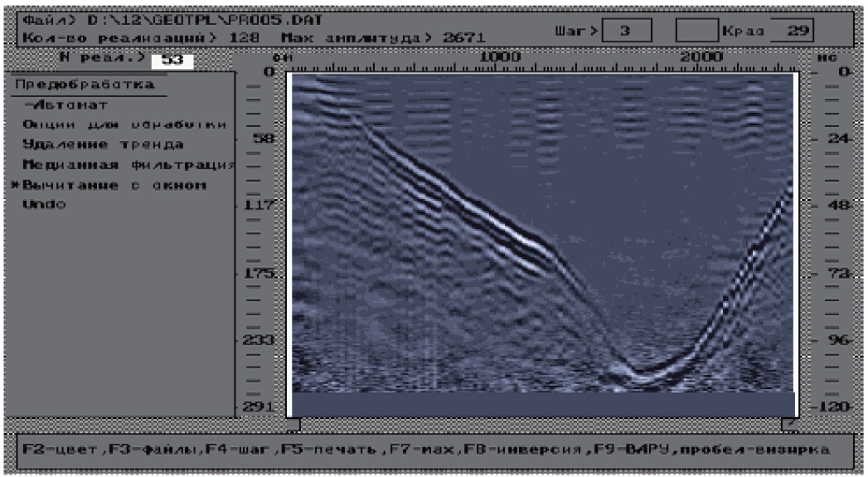Click the file path D:\12\GEOTPL\PR005.DAT
The image size is (868, 477).
pyautogui.click(x=201, y=18)
